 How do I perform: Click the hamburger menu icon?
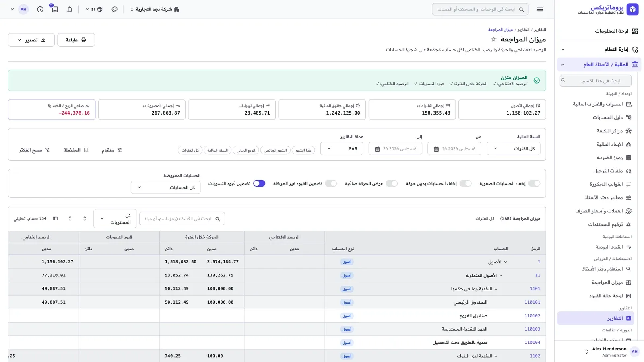pyautogui.click(x=540, y=9)
